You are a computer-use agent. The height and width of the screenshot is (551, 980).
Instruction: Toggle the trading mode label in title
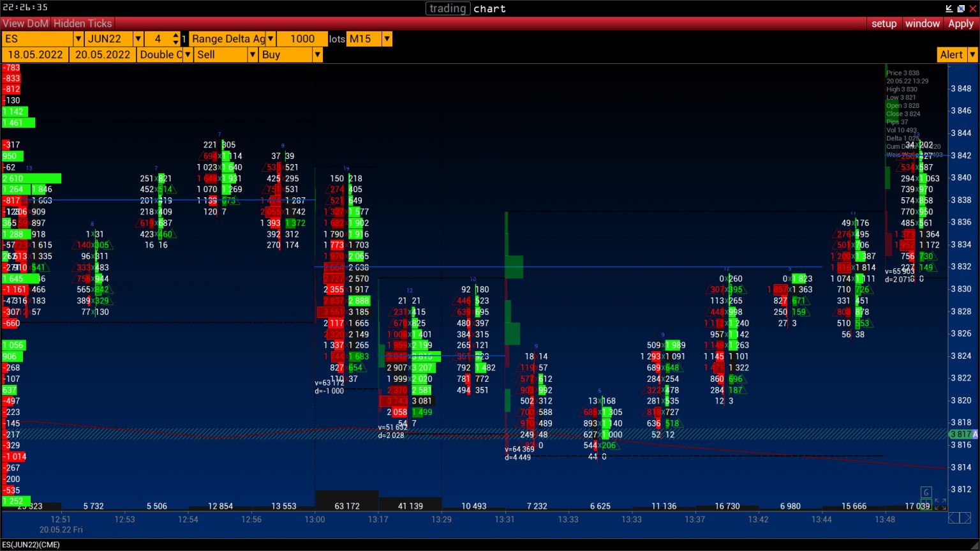[447, 8]
